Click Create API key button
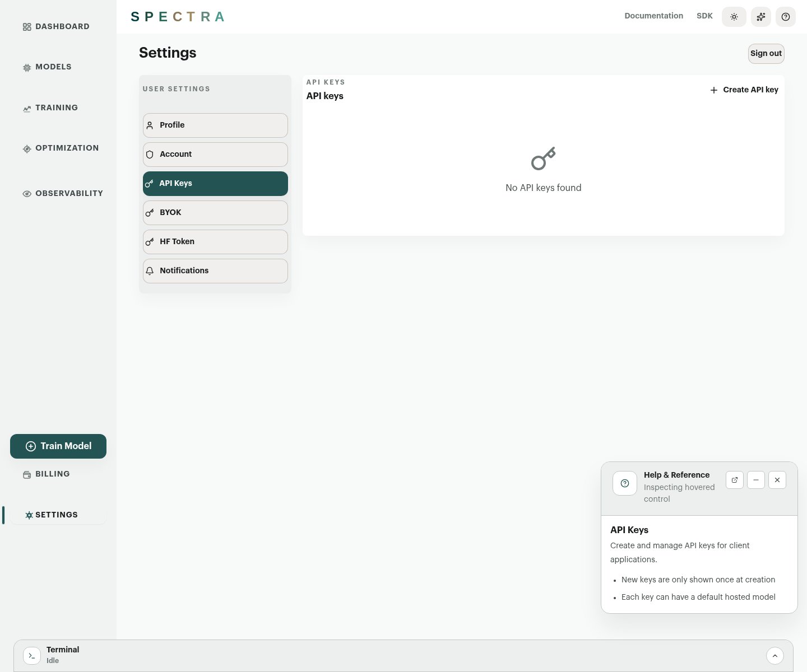The image size is (807, 672). (x=744, y=90)
